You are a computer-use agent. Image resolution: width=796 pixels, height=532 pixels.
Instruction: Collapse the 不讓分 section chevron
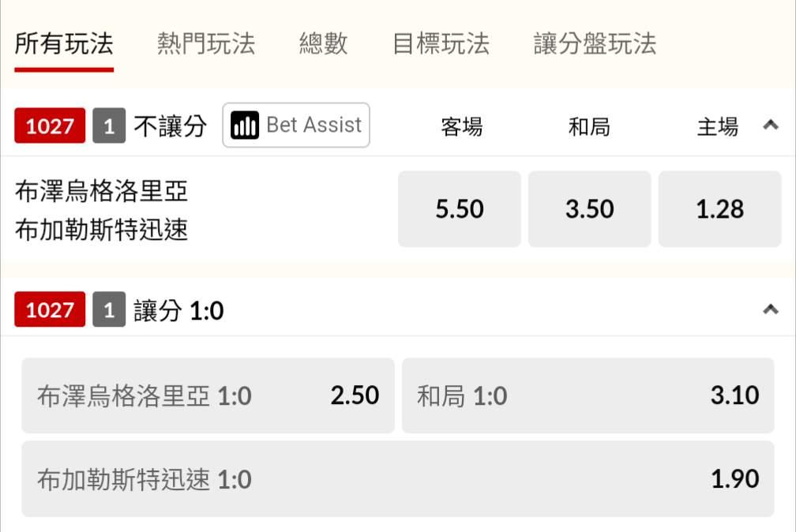pos(771,125)
